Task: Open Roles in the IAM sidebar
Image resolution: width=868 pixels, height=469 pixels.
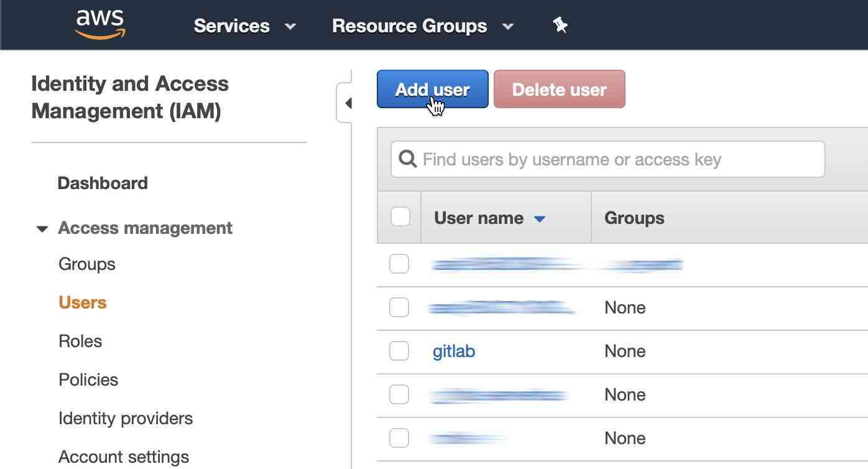Action: pos(80,341)
